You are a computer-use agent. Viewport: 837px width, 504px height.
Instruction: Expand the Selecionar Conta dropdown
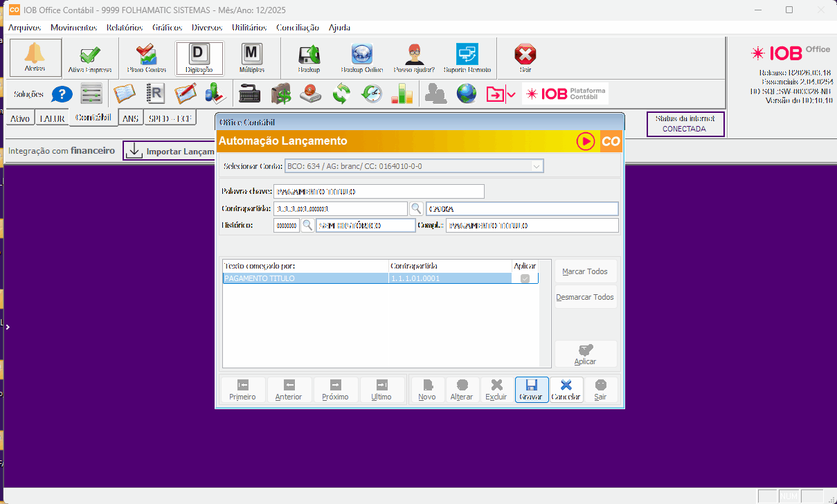(x=536, y=166)
